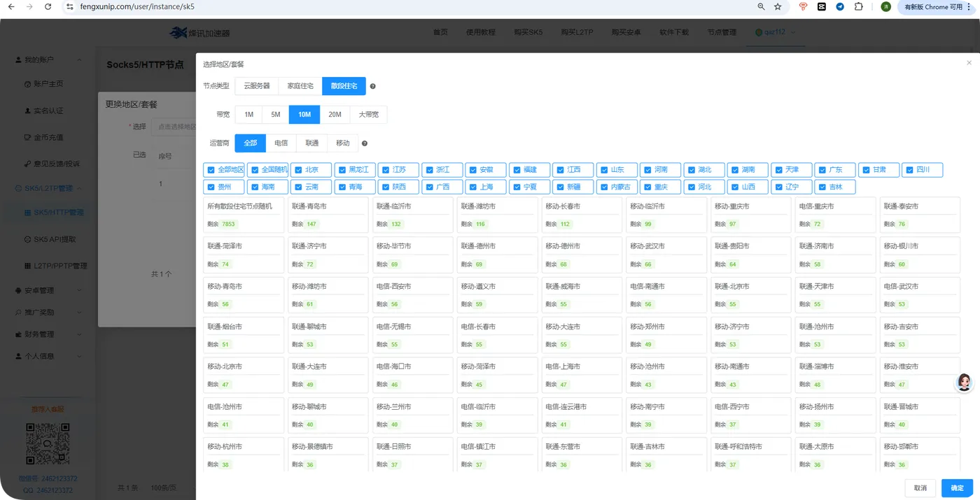
Task: Click the browser address bar URL
Action: point(137,6)
